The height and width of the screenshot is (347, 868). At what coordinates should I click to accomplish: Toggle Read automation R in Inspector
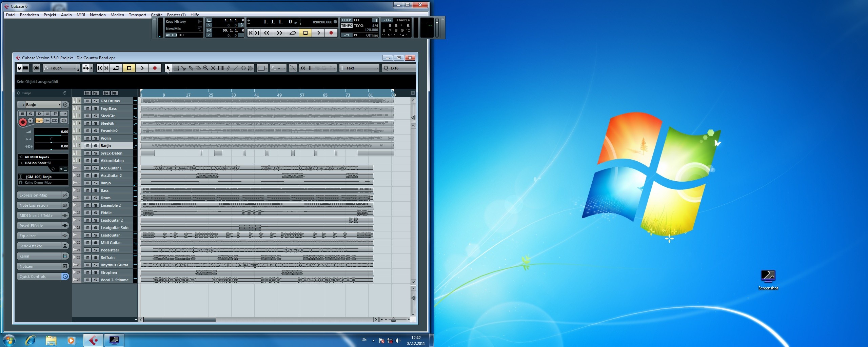[x=39, y=114]
